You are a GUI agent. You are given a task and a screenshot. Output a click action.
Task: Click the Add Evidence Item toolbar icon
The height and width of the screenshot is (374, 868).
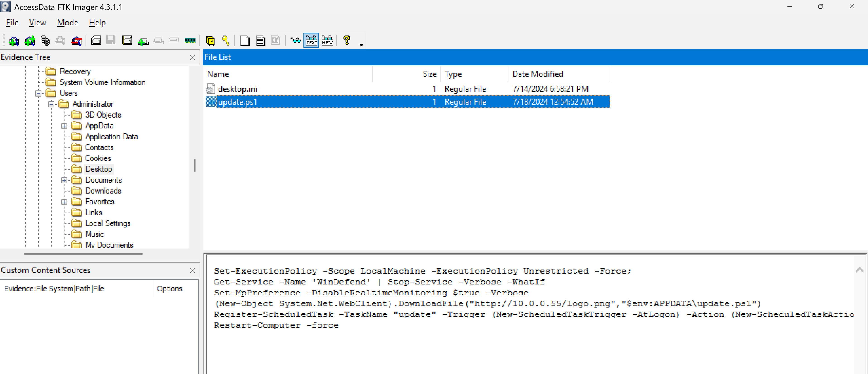[14, 41]
